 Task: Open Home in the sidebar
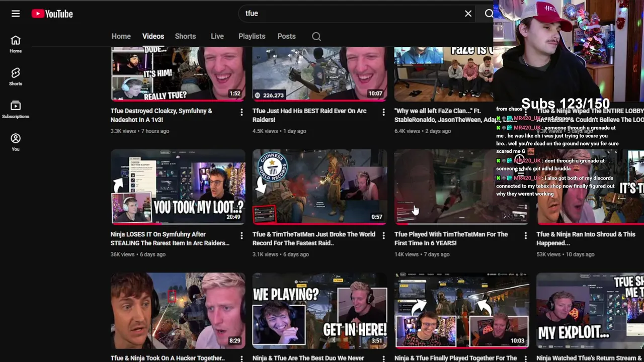(x=16, y=44)
